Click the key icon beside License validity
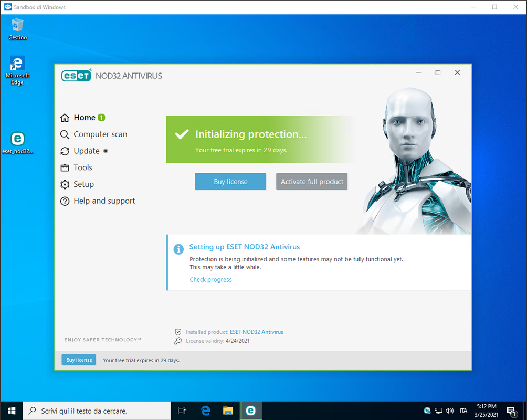Screen dimensions: 527x420 pyautogui.click(x=178, y=341)
